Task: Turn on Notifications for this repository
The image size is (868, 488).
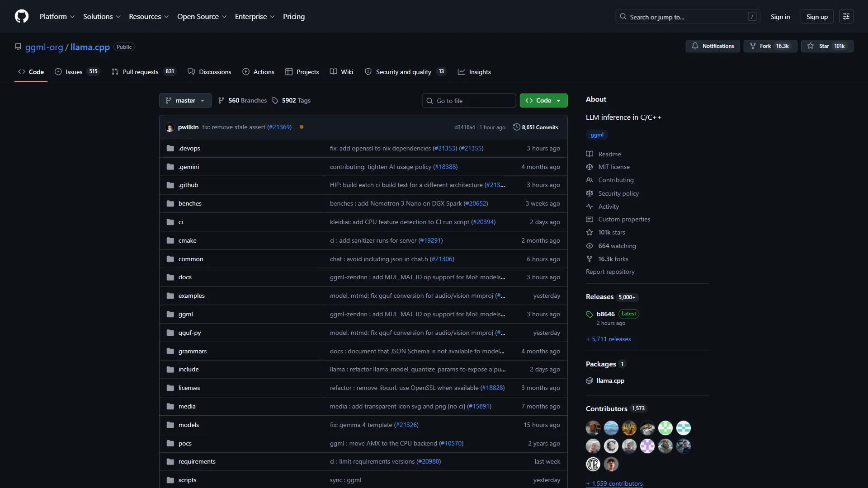Action: [x=713, y=46]
